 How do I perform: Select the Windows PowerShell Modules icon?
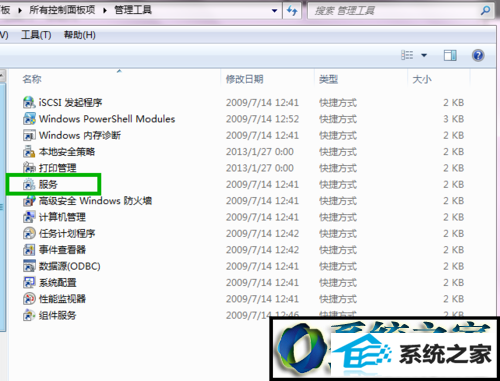(x=29, y=119)
